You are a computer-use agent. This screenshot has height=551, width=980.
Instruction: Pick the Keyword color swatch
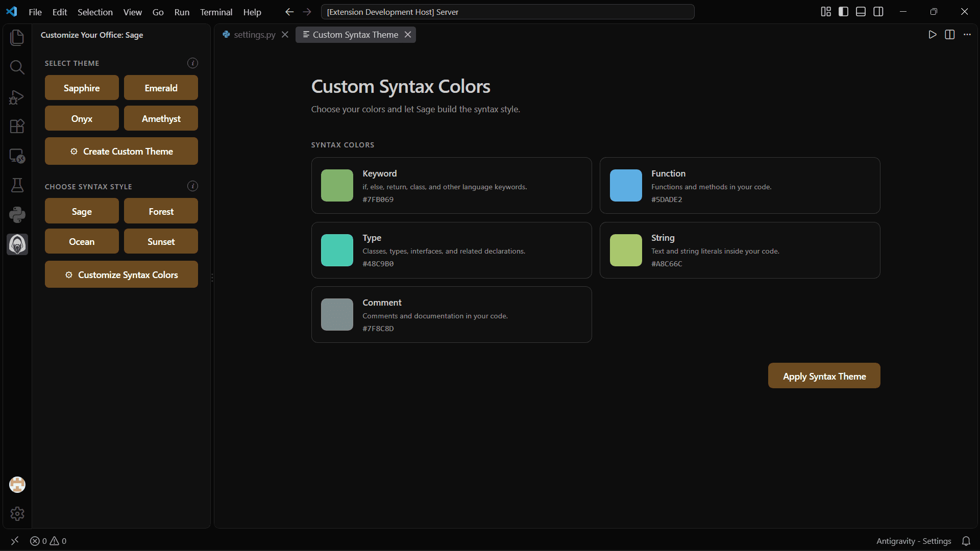pos(337,186)
